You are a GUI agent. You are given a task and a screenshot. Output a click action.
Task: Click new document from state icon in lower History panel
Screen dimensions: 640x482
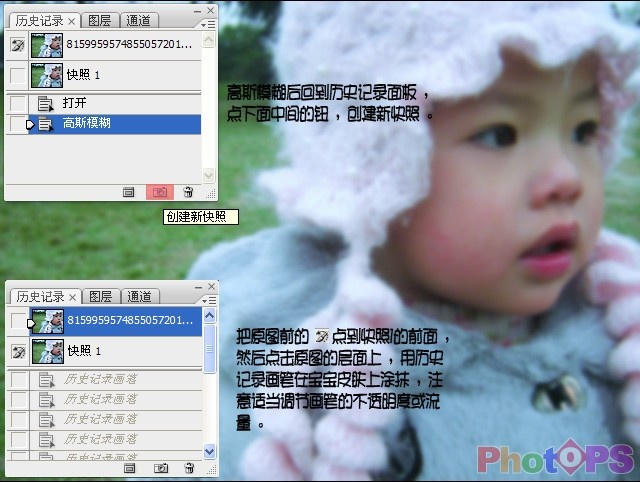tap(129, 468)
